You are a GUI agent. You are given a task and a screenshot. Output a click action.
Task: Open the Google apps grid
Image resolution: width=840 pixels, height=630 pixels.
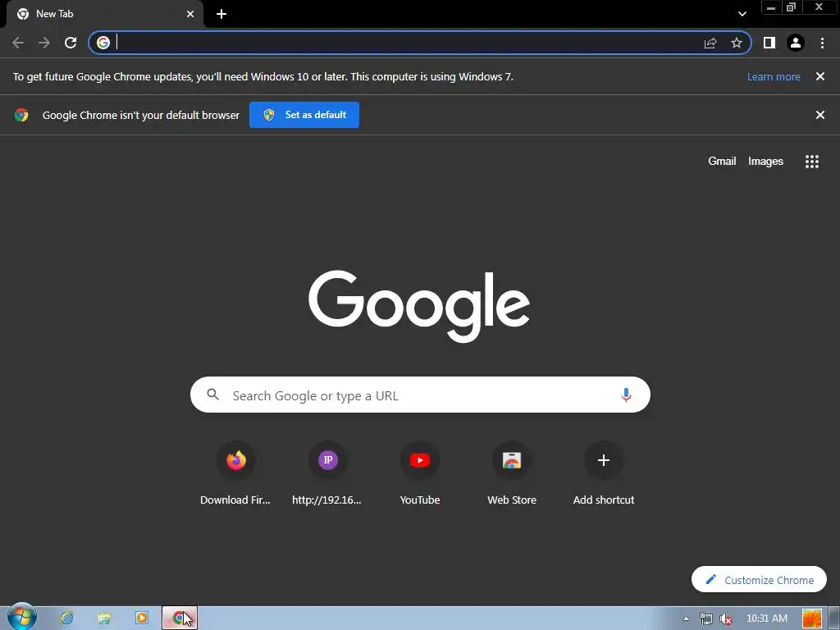(811, 162)
